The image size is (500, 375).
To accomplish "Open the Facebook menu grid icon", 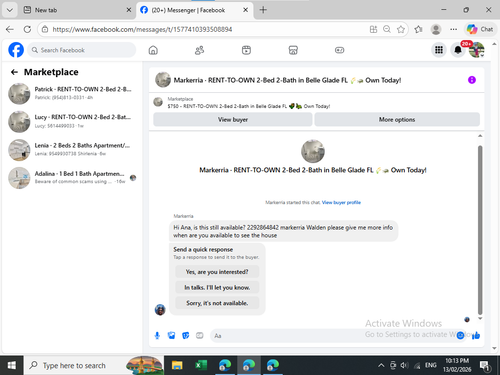I will click(439, 50).
